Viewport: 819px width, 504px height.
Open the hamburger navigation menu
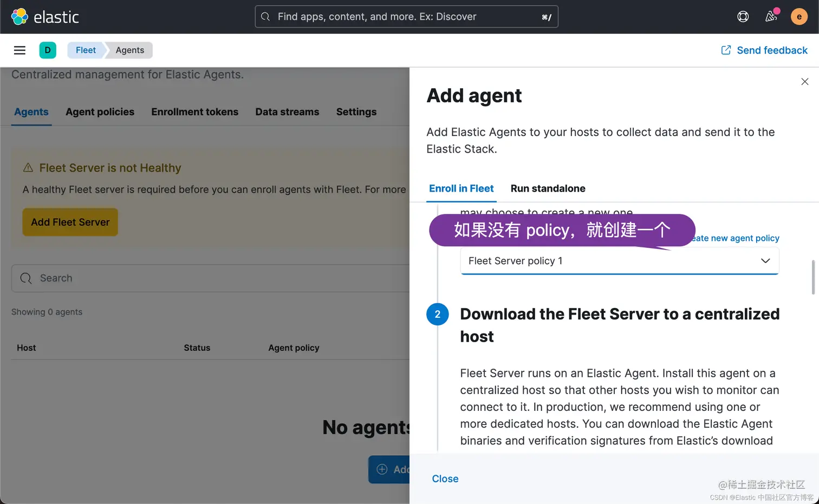(x=19, y=50)
